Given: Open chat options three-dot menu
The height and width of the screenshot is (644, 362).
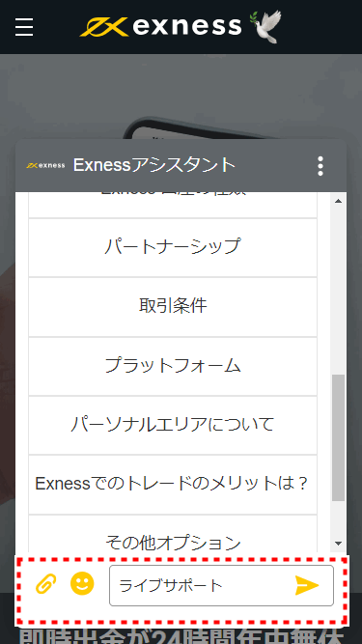Looking at the screenshot, I should (x=320, y=166).
